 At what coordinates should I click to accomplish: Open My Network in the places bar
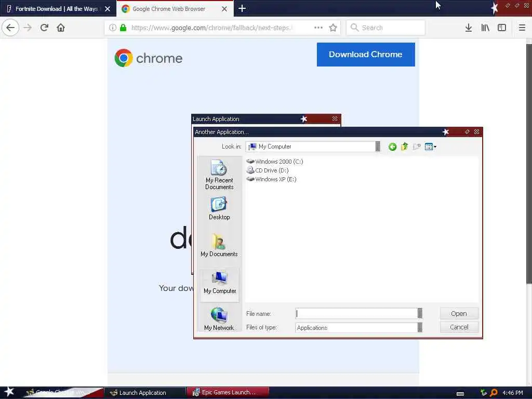point(219,318)
